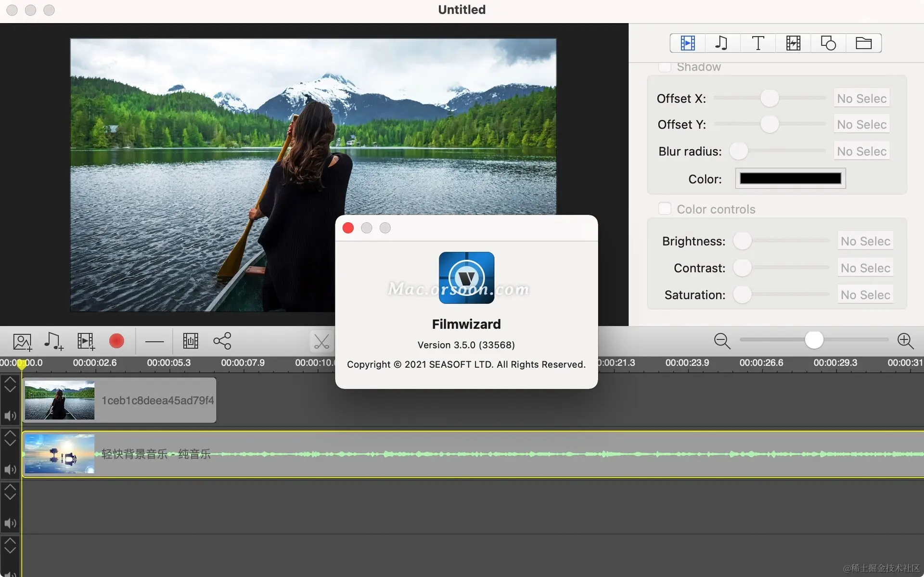Expand the first track up/down chevron

10,385
